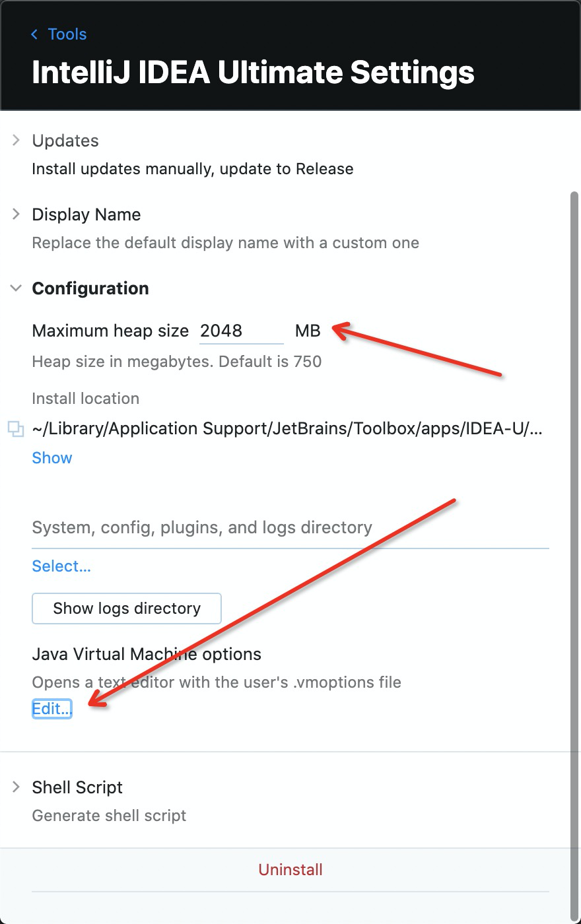Click 'Install updates manually, update to Release' text
This screenshot has width=581, height=924.
click(x=193, y=169)
